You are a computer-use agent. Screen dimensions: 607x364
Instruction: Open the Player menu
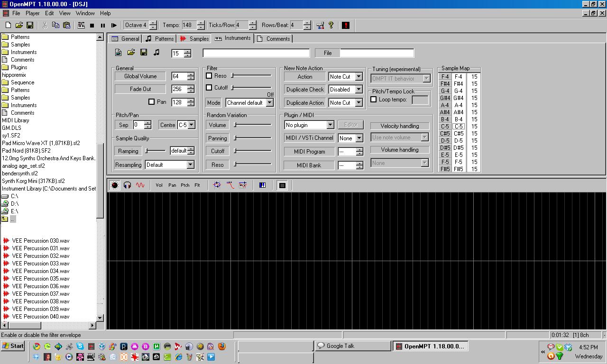pos(33,13)
